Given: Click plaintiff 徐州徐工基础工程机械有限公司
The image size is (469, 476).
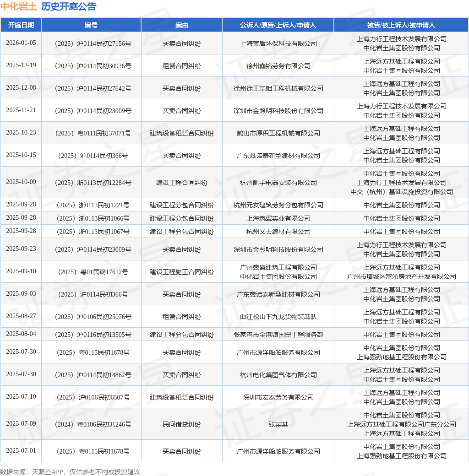Looking at the screenshot, I should point(278,89).
